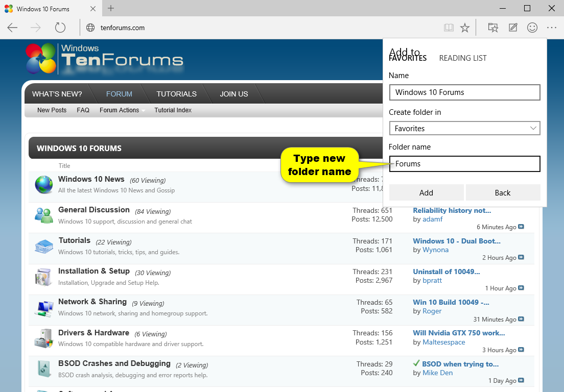Refresh the page with the reload icon
The image size is (564, 392).
(60, 28)
